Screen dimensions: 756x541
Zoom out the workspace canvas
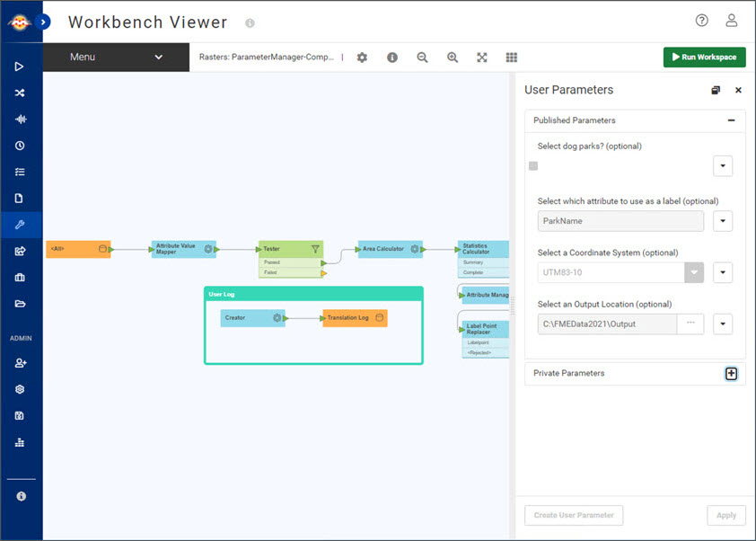coord(422,58)
